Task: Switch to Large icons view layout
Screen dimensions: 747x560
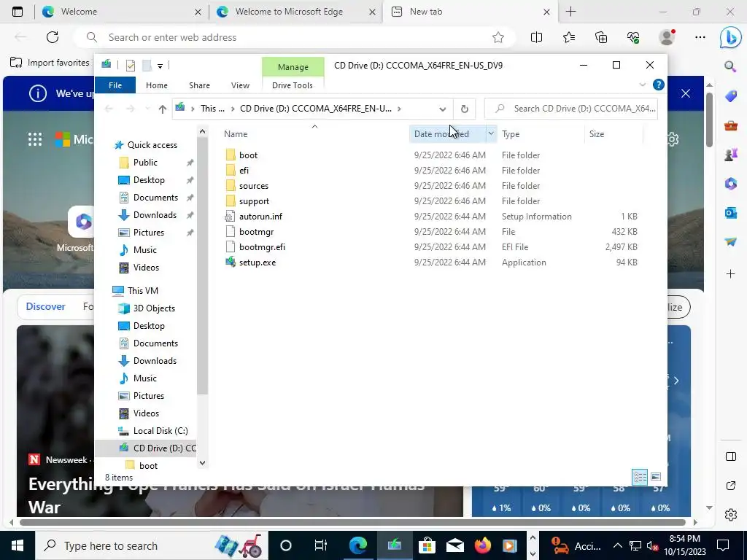Action: [x=656, y=477]
